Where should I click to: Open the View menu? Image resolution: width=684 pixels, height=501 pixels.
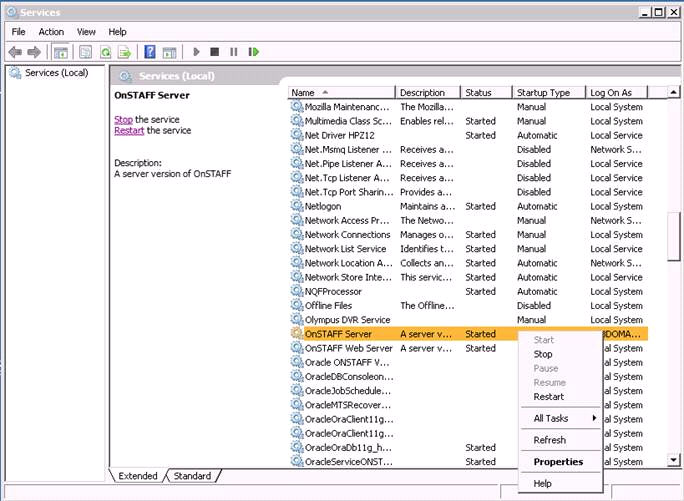pos(86,32)
